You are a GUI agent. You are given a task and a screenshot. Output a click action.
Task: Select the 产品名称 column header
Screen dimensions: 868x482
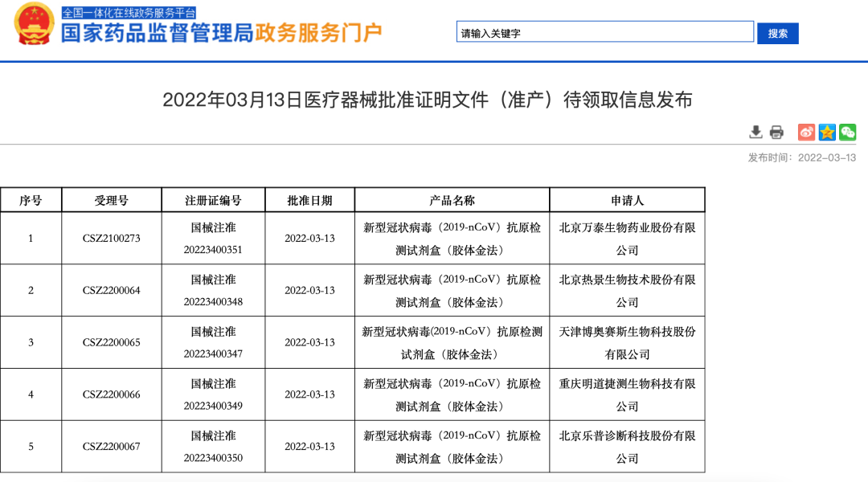tap(452, 200)
